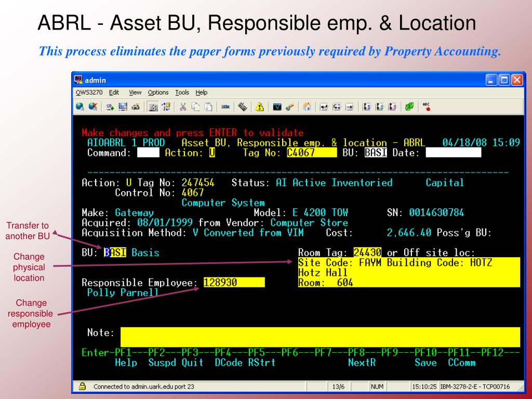Click the ABC record macro icon
The height and width of the screenshot is (399, 532).
(427, 107)
